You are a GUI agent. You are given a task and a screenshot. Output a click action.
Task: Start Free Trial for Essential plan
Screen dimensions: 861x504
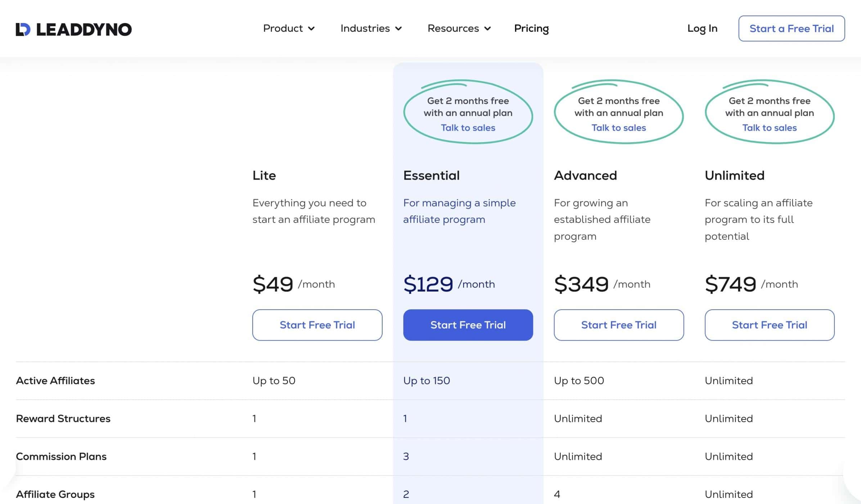(x=468, y=325)
